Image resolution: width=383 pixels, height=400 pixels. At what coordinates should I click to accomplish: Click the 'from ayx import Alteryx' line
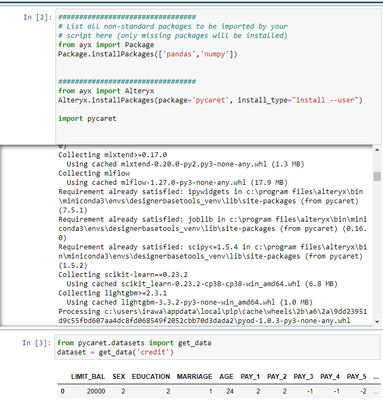tap(106, 91)
